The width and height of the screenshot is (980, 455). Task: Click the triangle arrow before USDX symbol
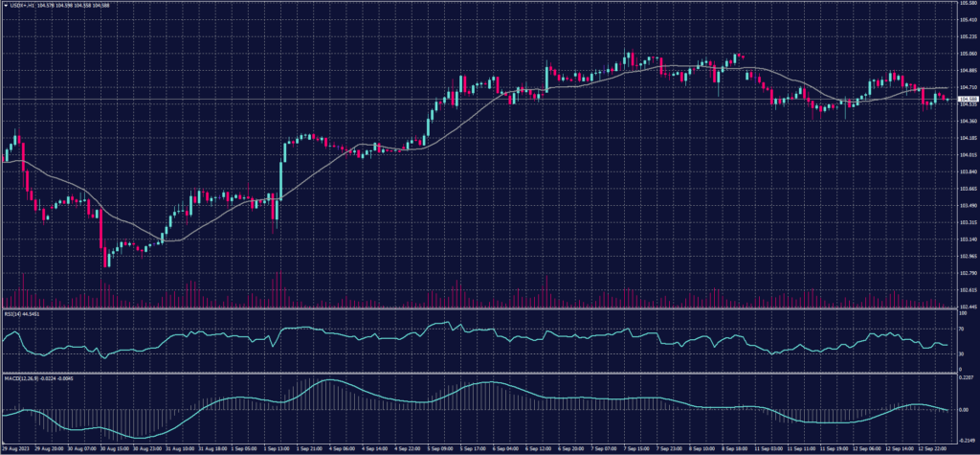click(x=5, y=5)
